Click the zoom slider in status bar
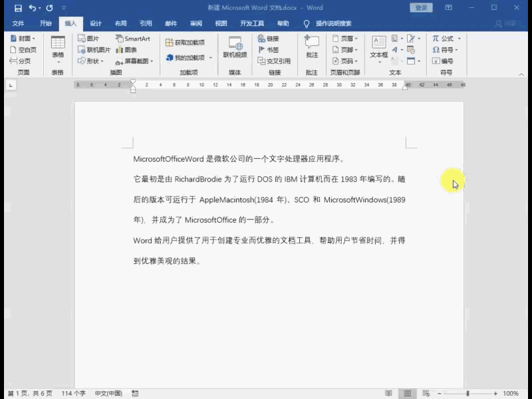The width and height of the screenshot is (532, 399). point(467,394)
